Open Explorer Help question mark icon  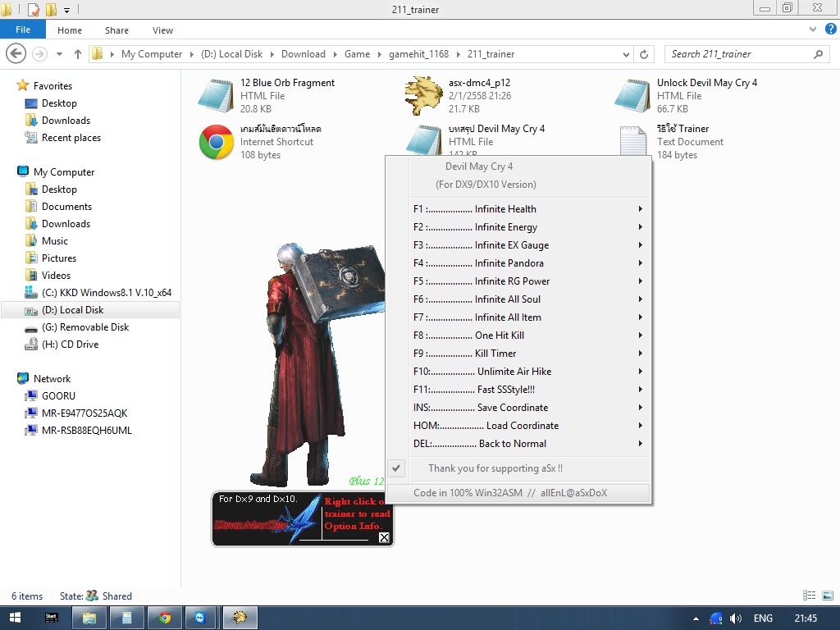tap(831, 29)
